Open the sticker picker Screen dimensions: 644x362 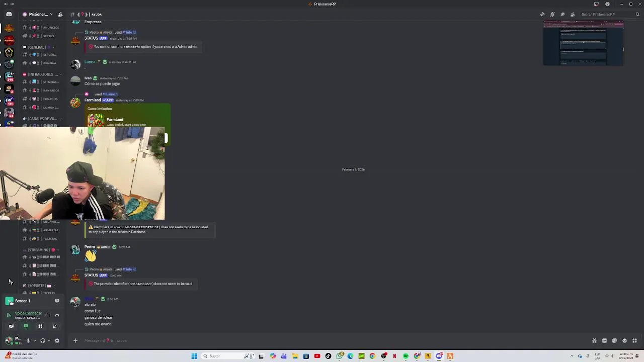pyautogui.click(x=614, y=340)
